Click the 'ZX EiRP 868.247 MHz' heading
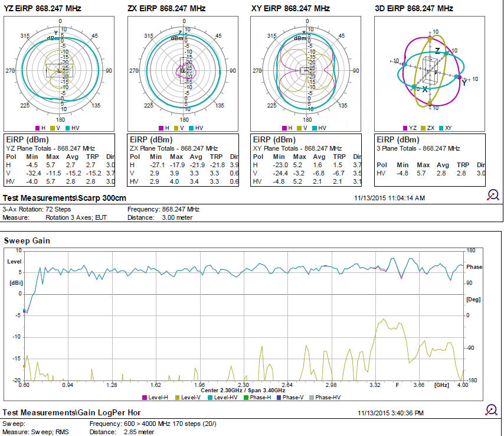Screen dimensions: 504x436 point(166,8)
